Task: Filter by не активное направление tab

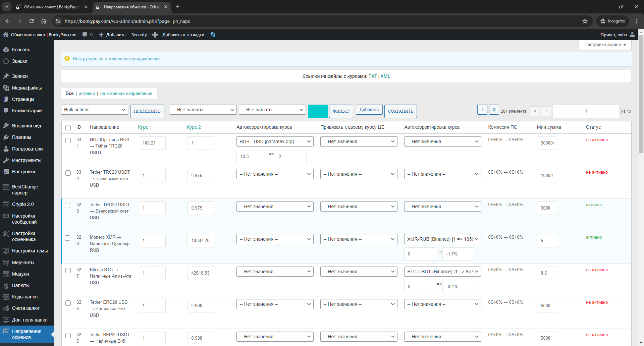Action: click(126, 94)
